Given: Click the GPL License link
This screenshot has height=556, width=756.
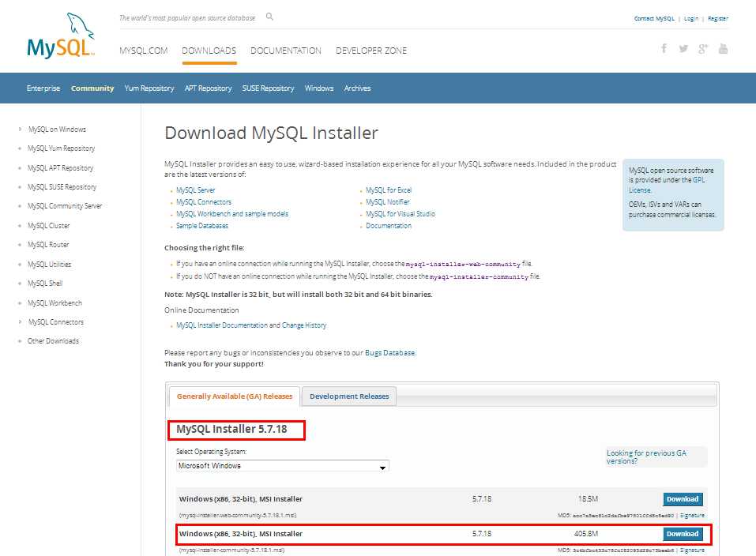Looking at the screenshot, I should pyautogui.click(x=667, y=185).
